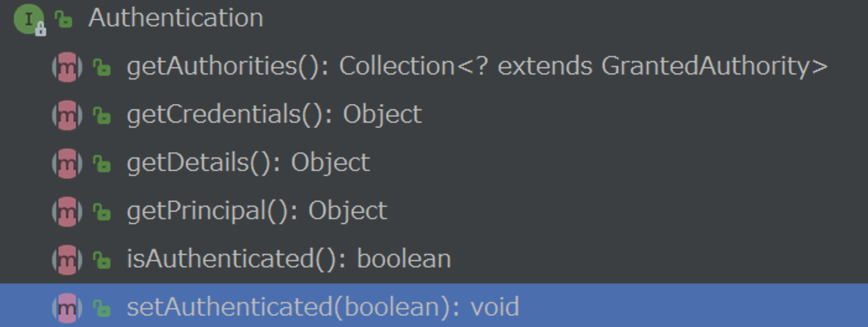This screenshot has height=327, width=868.
Task: Click the getAuthorities method icon
Action: 67,68
